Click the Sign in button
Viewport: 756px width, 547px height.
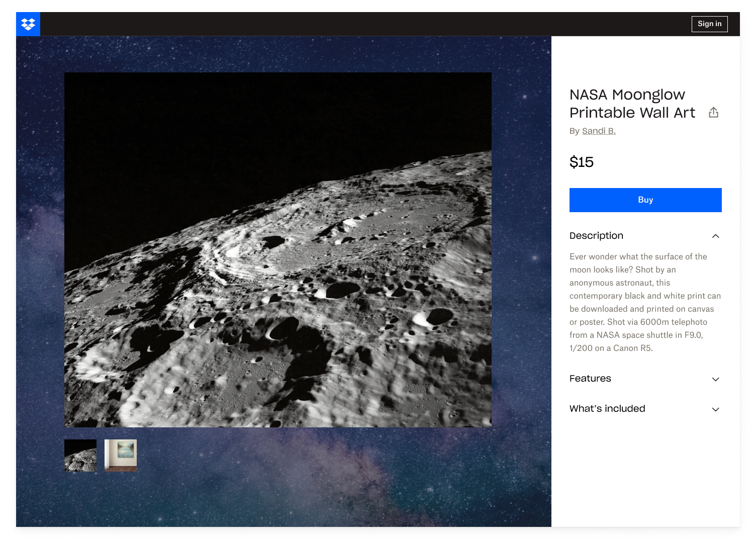709,24
